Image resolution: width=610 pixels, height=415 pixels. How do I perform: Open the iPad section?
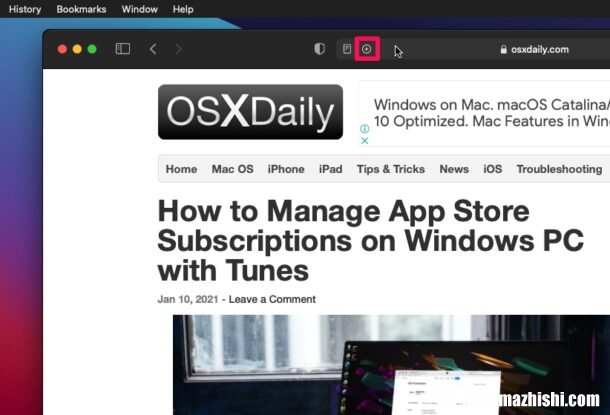tap(330, 169)
